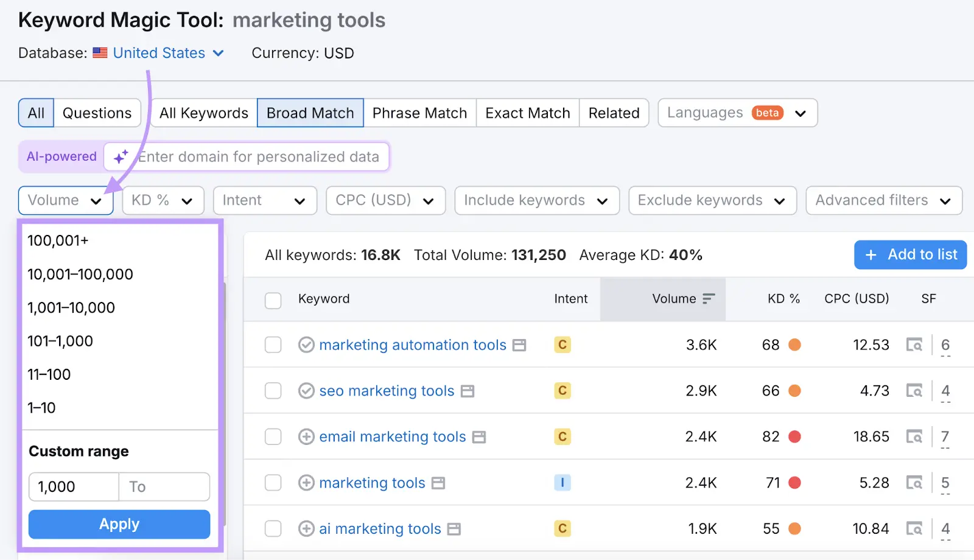The image size is (974, 560).
Task: Expand the KD % filter dropdown
Action: [163, 200]
